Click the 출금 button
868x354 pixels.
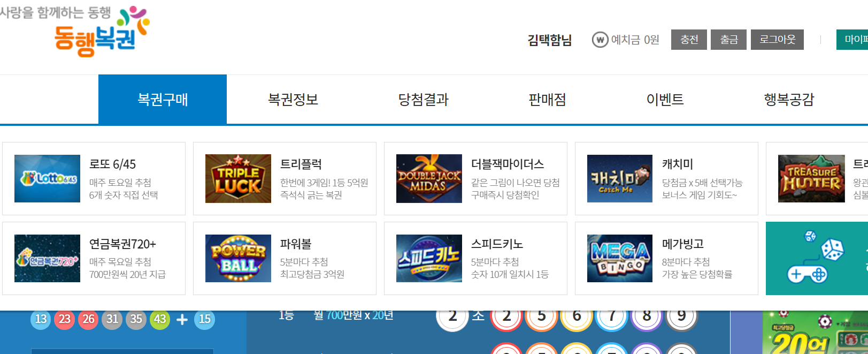[x=728, y=40]
